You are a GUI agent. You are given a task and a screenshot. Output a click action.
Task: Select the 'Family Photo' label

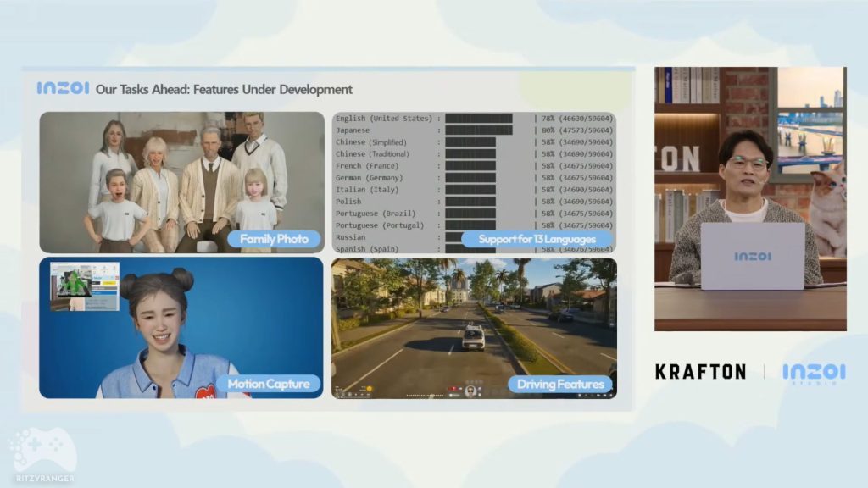click(274, 239)
